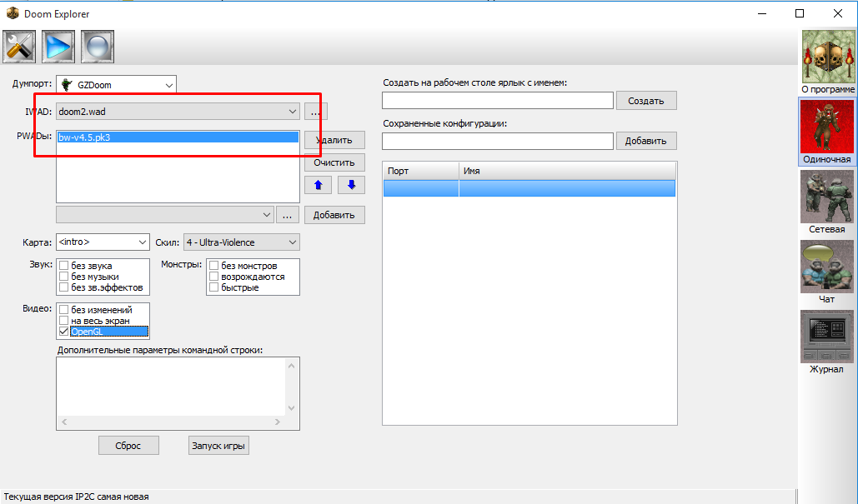Screen dimensions: 858x504
Task: Click inside the additional command line parameters box
Action: [x=171, y=387]
